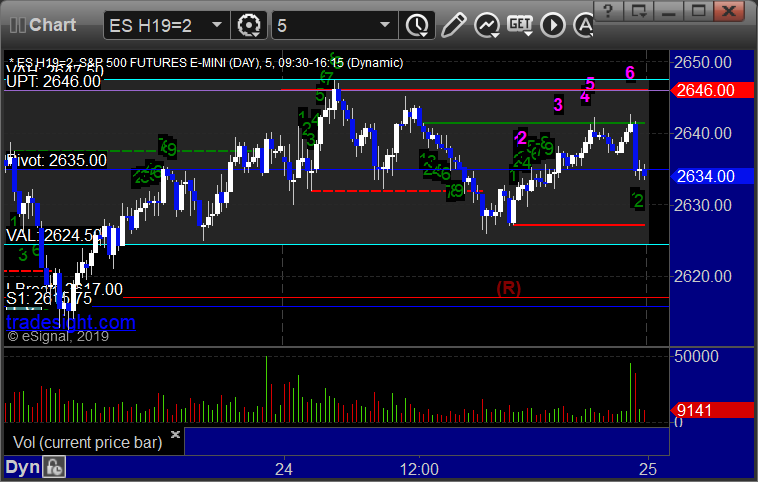Grab the Chart window handle icon
This screenshot has height=482, width=758.
tap(18, 25)
